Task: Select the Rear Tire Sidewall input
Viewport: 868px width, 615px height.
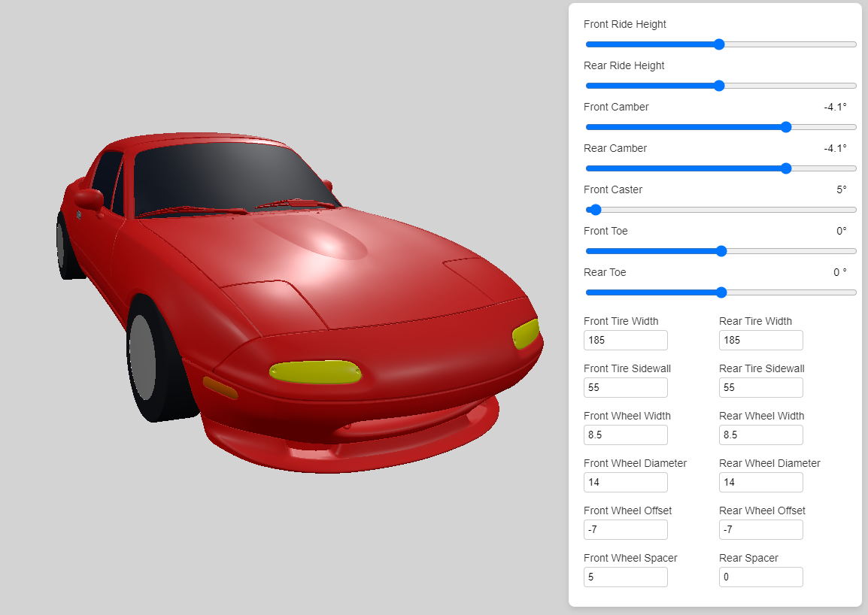Action: click(760, 388)
